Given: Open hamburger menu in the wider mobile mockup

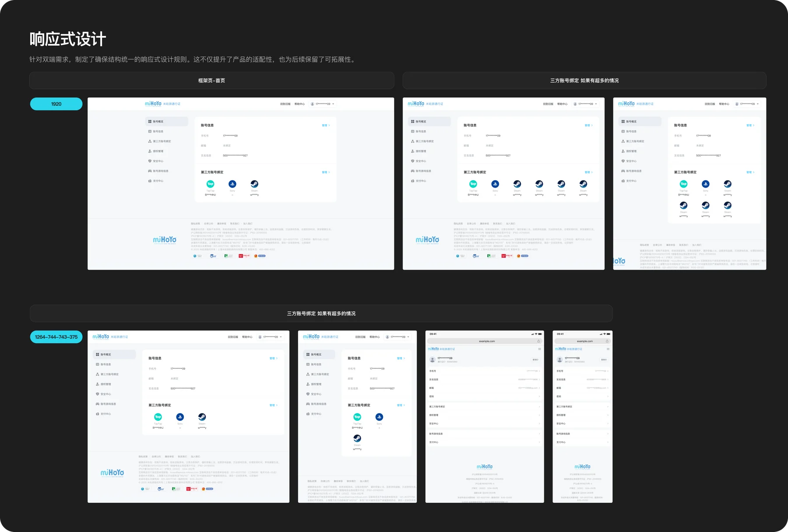Looking at the screenshot, I should pos(539,349).
